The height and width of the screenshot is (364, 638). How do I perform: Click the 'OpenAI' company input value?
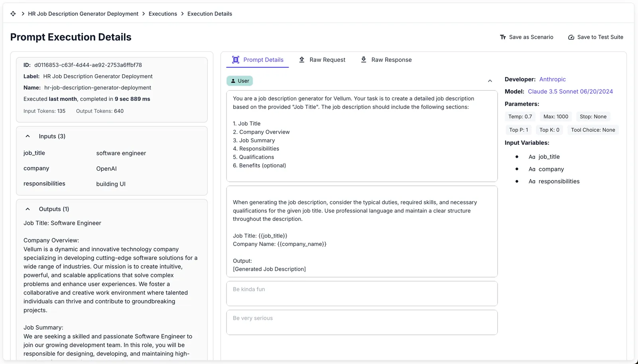106,169
